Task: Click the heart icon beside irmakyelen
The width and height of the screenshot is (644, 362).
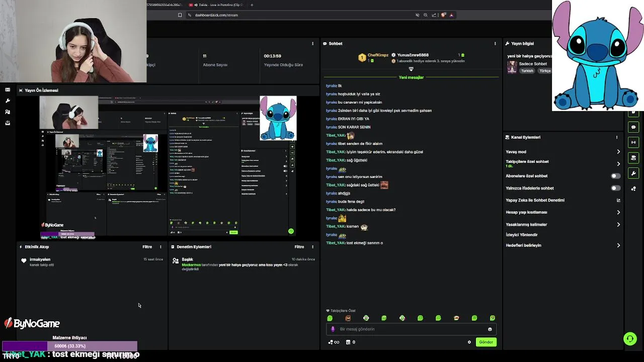Action: (24, 260)
